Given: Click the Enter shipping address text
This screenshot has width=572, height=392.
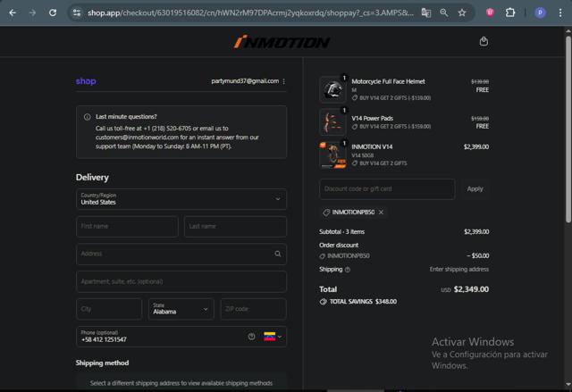Looking at the screenshot, I should [x=458, y=270].
